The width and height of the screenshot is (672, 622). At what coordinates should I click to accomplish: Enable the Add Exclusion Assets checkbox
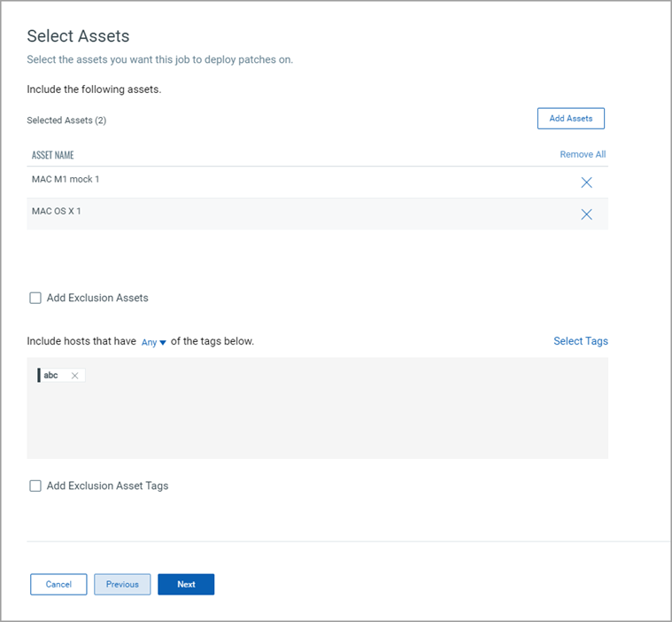coord(35,299)
